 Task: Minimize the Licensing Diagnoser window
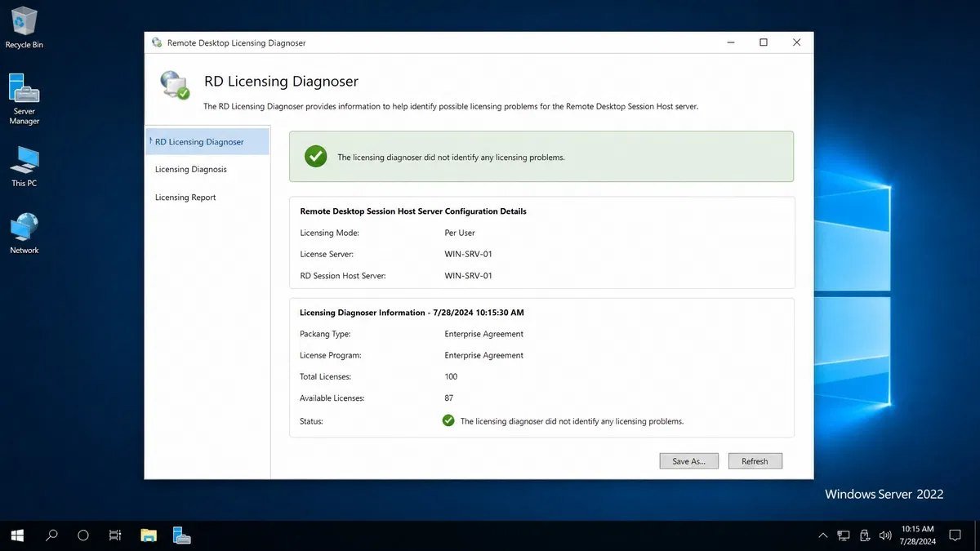(x=729, y=42)
